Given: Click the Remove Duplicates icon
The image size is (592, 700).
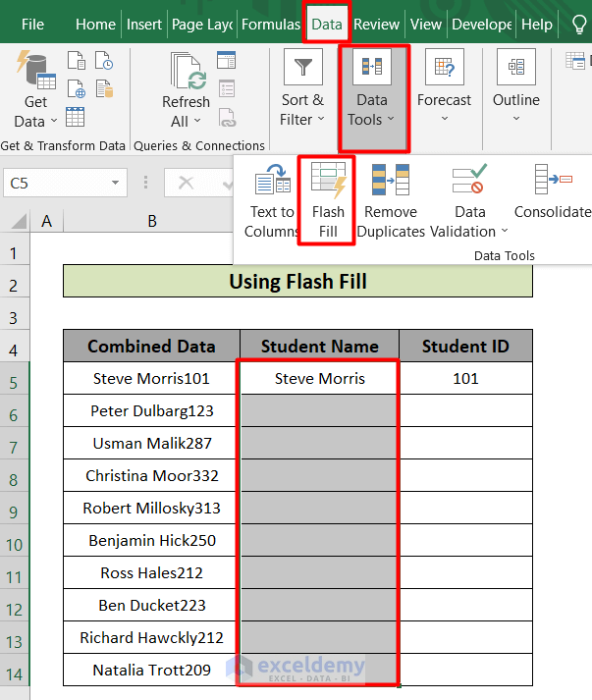Looking at the screenshot, I should click(x=391, y=180).
